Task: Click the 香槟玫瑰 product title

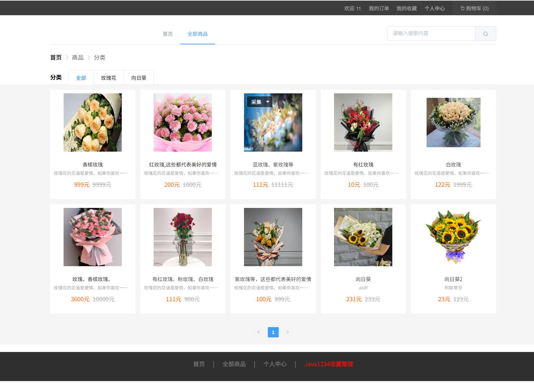Action: [x=93, y=165]
